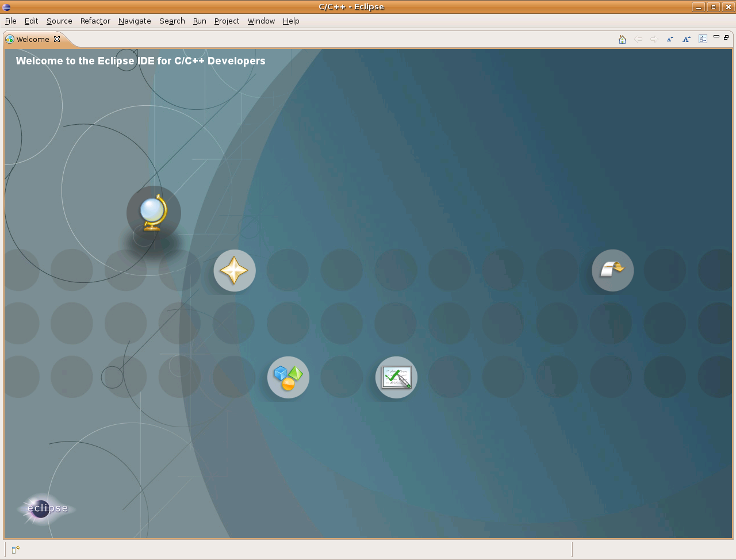Open the Navigate menu

tap(135, 21)
